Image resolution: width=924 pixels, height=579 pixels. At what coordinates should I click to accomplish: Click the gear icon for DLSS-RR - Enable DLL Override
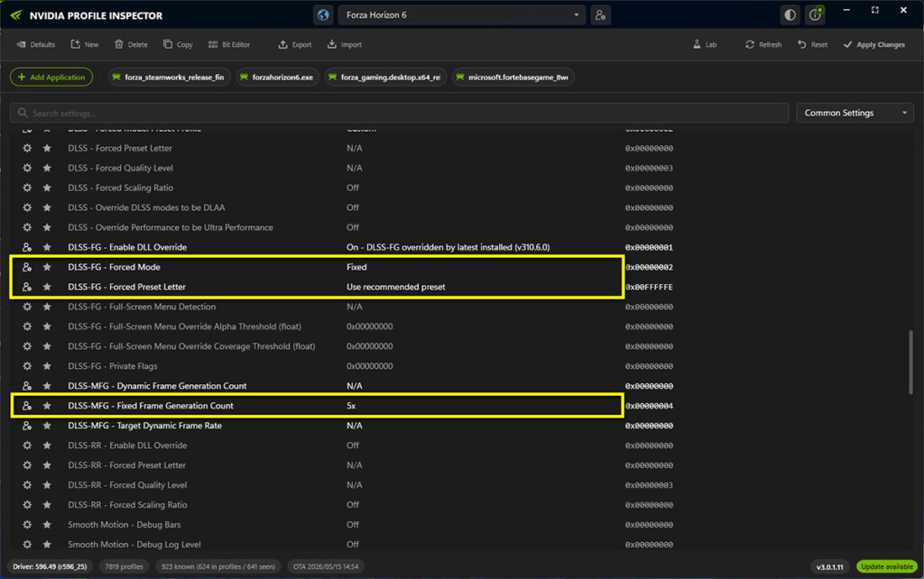click(x=27, y=446)
